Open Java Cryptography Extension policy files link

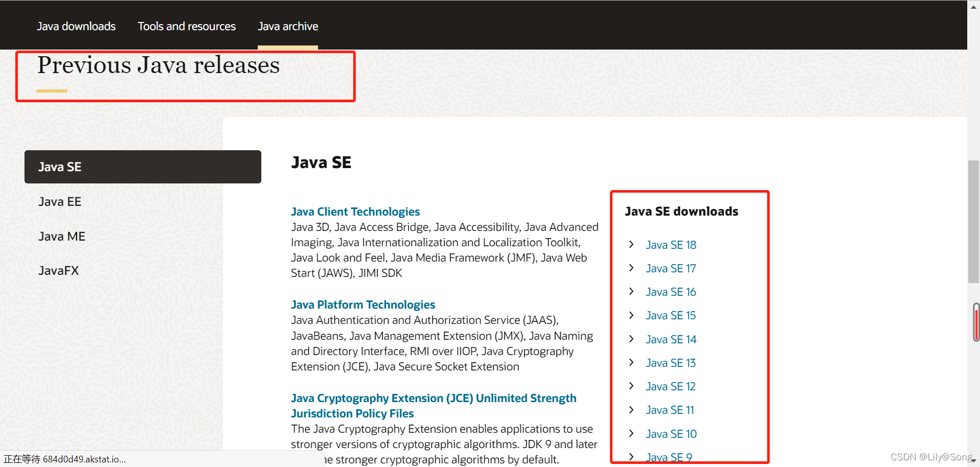point(433,406)
